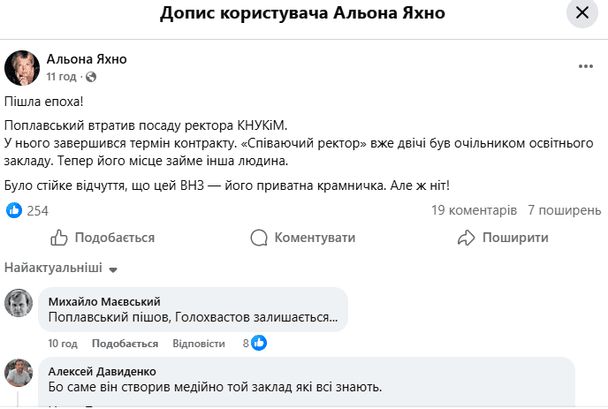Click the globe public audience icon

[91, 76]
